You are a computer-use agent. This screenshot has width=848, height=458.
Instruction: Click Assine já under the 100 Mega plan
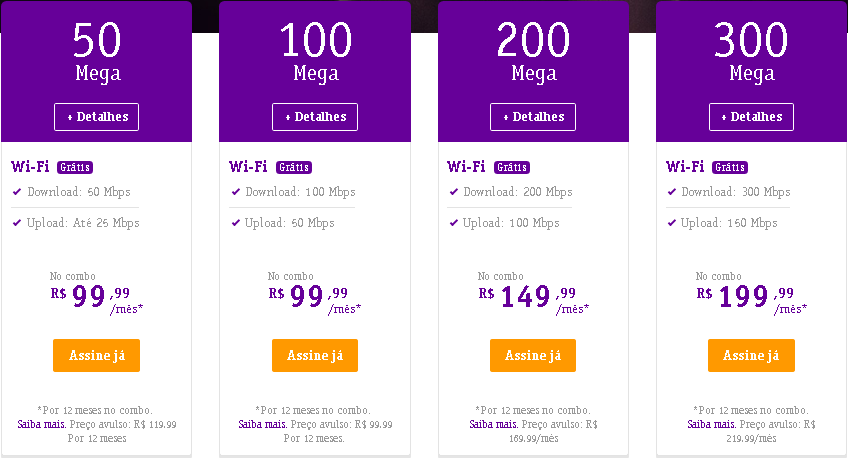(x=315, y=355)
